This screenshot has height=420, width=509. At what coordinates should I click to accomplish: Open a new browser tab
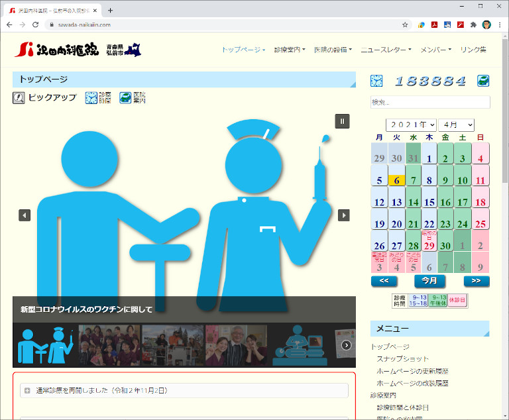(x=111, y=11)
